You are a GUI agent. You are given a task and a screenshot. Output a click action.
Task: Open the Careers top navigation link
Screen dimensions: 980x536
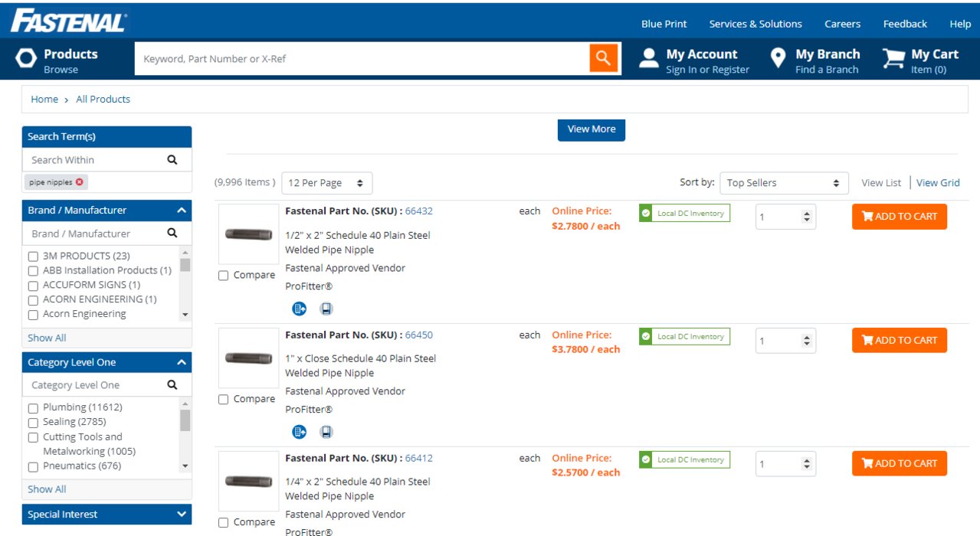coord(843,24)
